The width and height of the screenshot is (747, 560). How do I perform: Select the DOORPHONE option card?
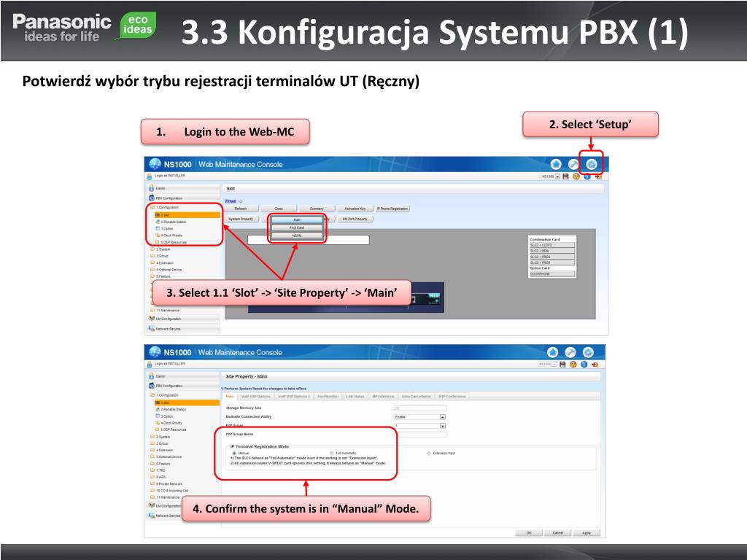point(552,274)
